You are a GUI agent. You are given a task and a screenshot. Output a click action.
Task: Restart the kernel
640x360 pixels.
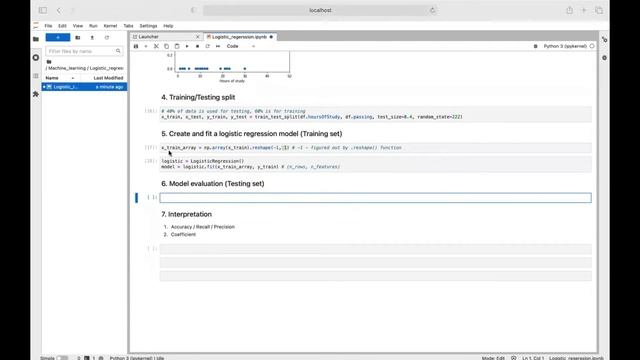[x=207, y=46]
